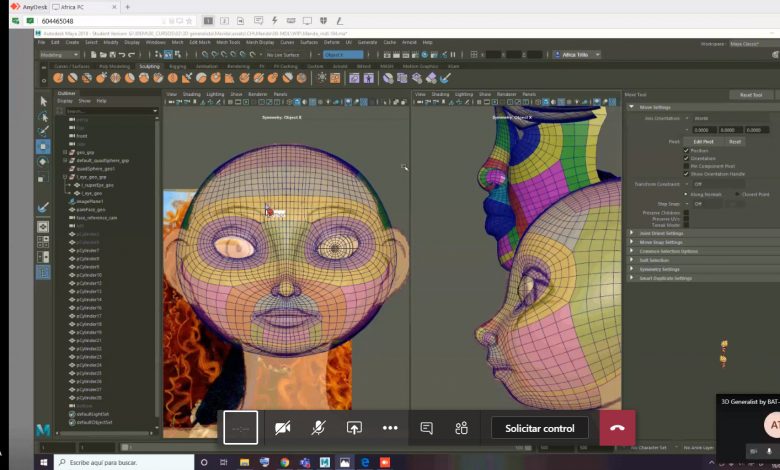
Task: Toggle Show Orientation Handle checkbox
Action: tap(686, 174)
